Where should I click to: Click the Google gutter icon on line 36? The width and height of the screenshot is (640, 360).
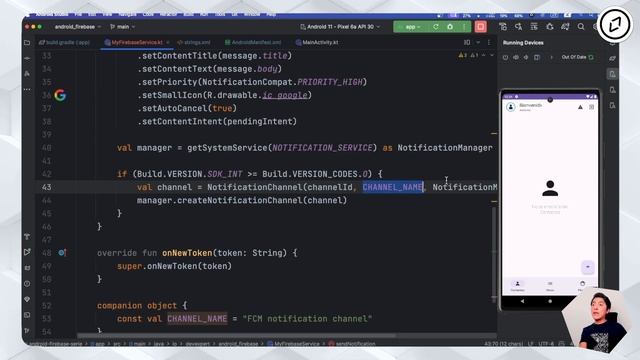pyautogui.click(x=60, y=95)
